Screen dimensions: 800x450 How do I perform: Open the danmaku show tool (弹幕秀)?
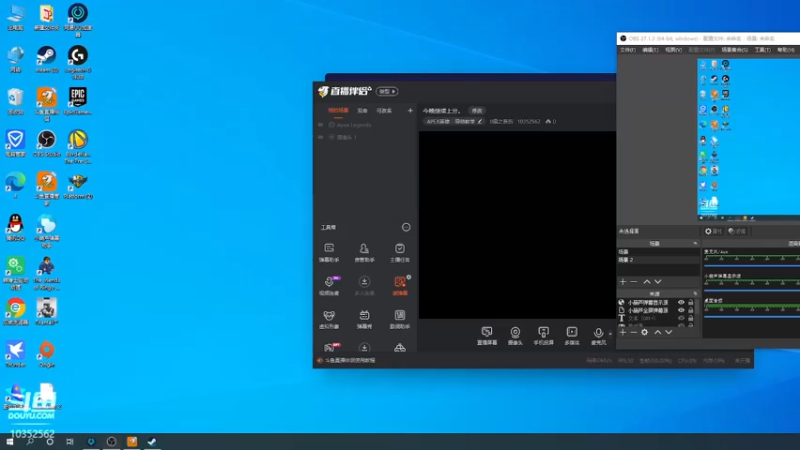click(364, 319)
